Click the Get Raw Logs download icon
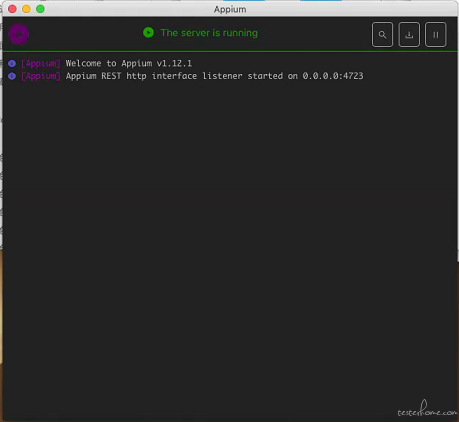Image resolution: width=459 pixels, height=422 pixels. 409,35
